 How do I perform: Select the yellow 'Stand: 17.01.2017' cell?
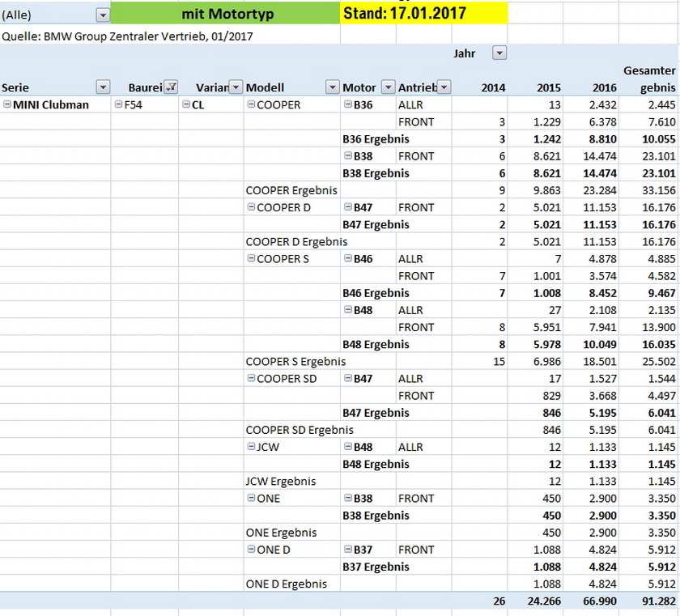[423, 13]
